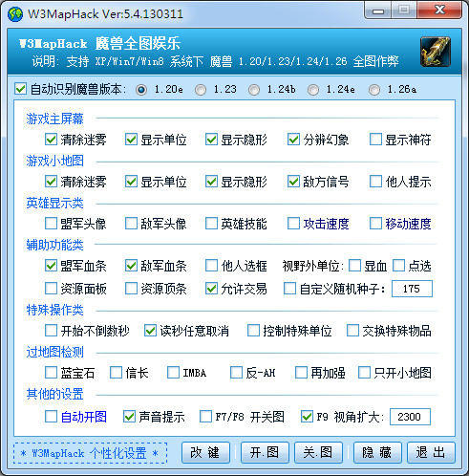Select the 1.26a version radio button

click(x=374, y=90)
